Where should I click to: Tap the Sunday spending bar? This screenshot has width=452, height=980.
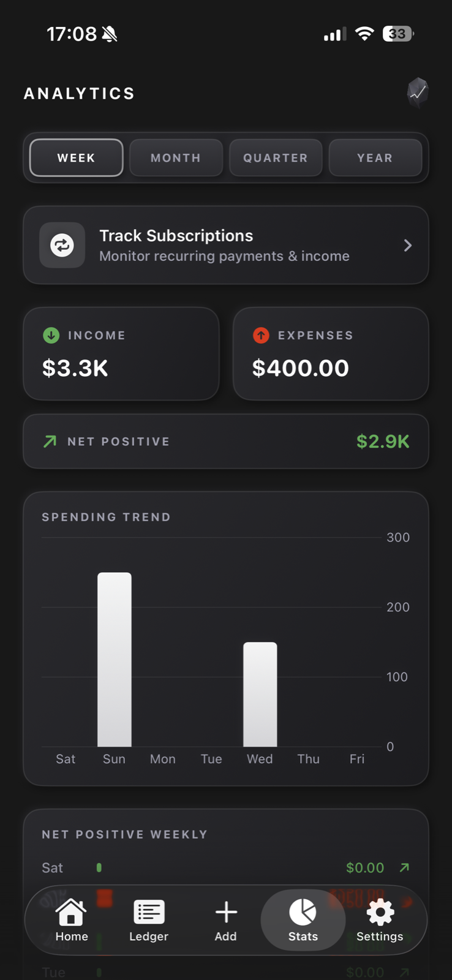[115, 660]
